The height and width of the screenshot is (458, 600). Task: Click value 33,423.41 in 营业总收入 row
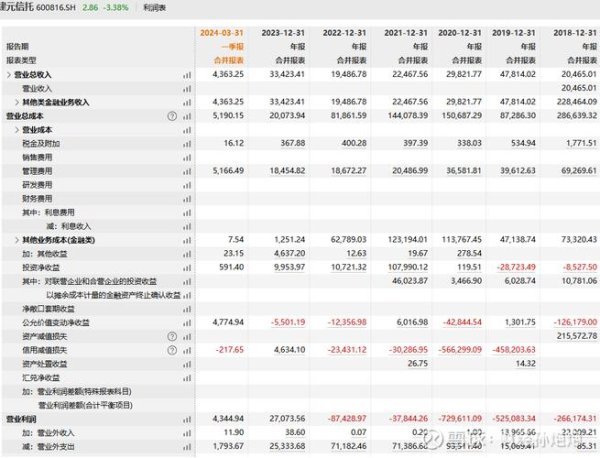[287, 74]
